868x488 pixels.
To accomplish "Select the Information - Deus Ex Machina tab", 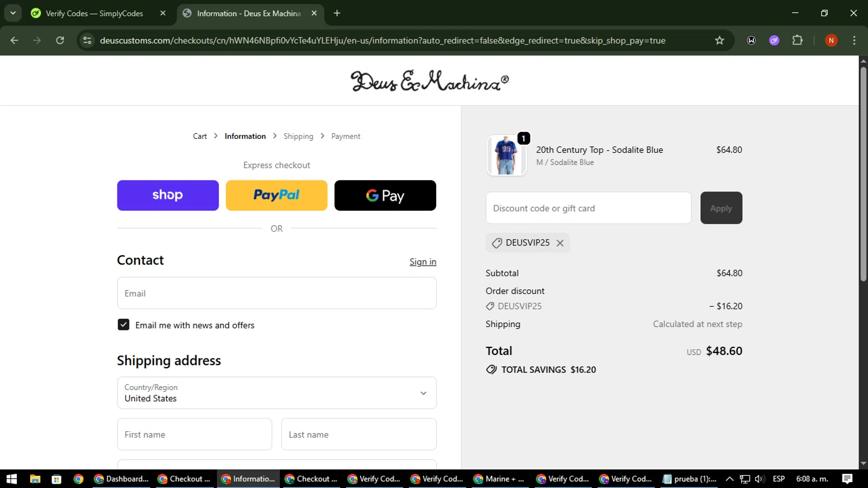I will point(249,13).
